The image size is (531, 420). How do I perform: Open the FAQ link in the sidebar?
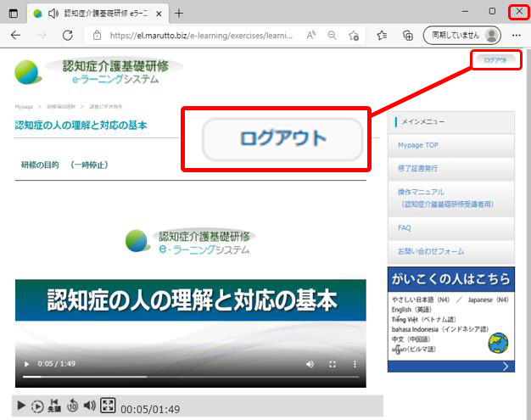tap(405, 228)
